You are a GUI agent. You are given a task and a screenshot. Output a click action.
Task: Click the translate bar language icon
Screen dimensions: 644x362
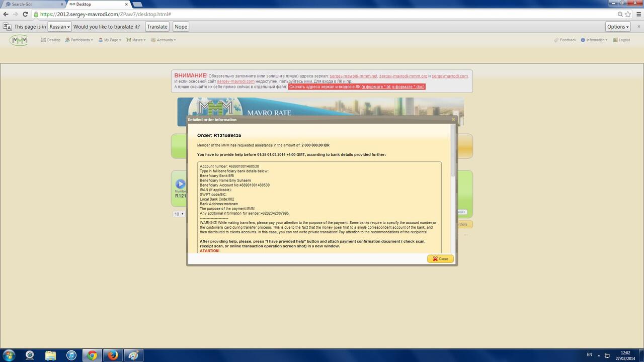[7, 27]
